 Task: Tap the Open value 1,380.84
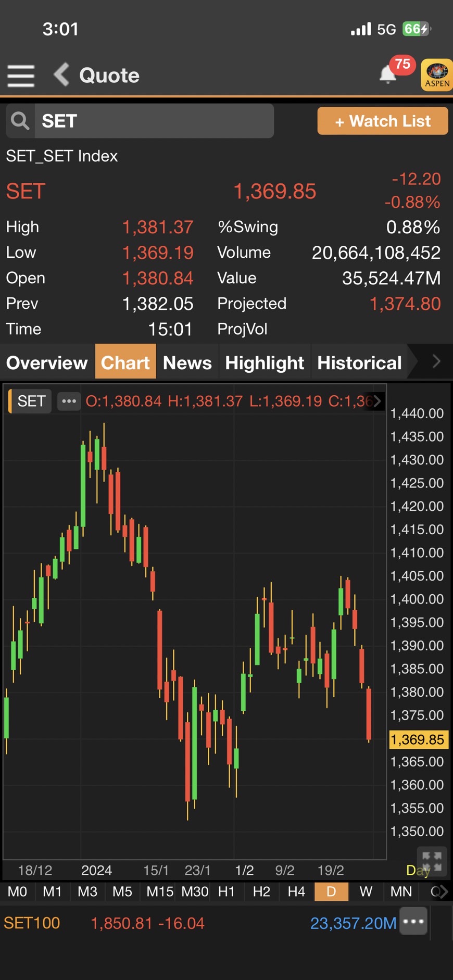pyautogui.click(x=157, y=278)
